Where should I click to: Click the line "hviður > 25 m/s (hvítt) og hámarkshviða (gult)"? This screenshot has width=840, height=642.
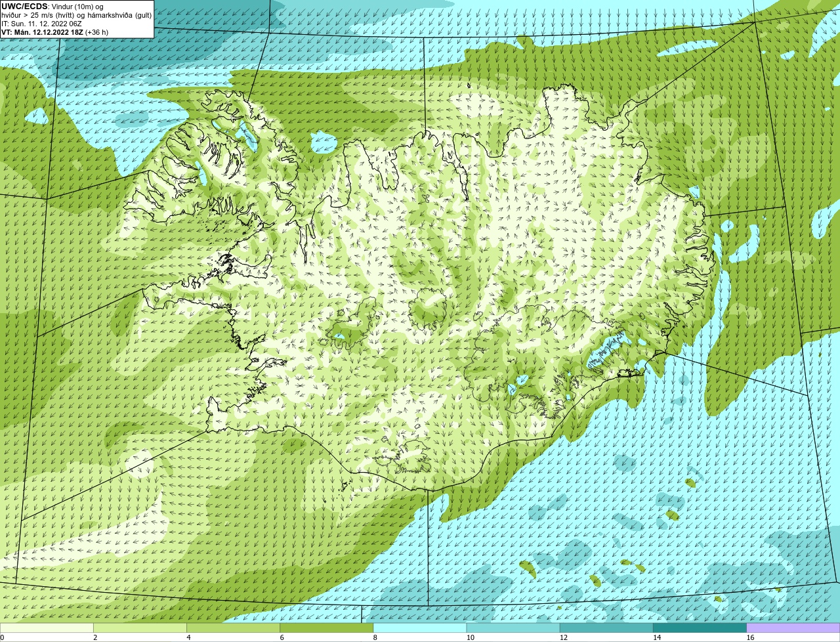coord(76,15)
